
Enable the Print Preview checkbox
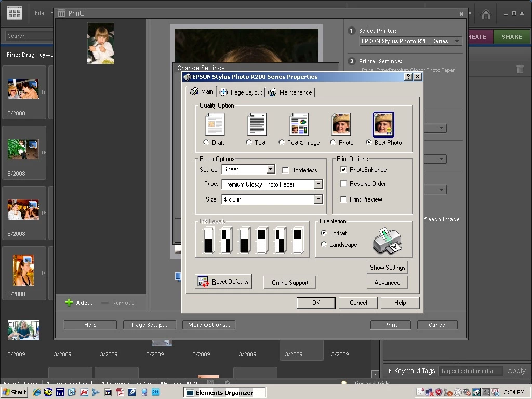343,199
